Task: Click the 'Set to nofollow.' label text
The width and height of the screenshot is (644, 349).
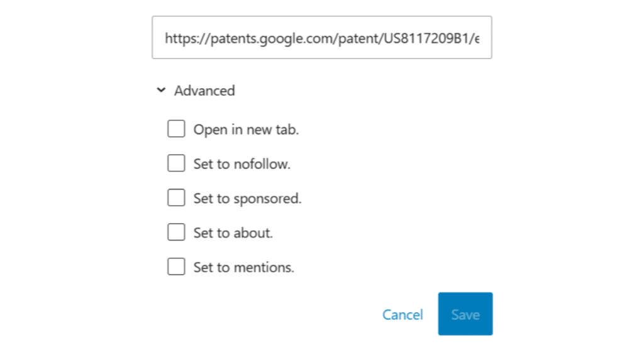Action: (x=241, y=164)
